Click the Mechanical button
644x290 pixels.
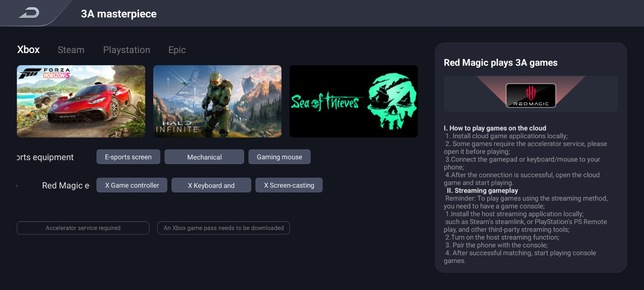pyautogui.click(x=204, y=157)
